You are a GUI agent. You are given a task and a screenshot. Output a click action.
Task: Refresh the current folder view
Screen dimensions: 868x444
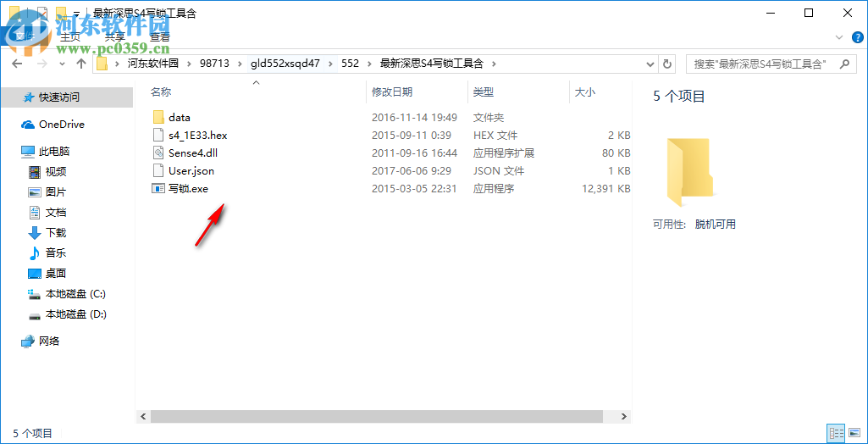point(667,64)
